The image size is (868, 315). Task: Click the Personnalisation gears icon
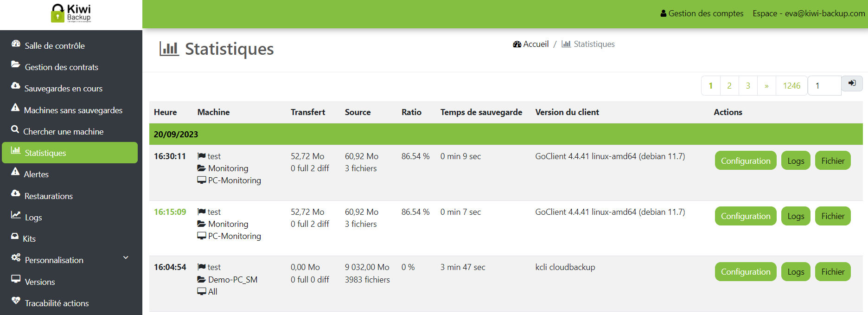click(x=16, y=257)
